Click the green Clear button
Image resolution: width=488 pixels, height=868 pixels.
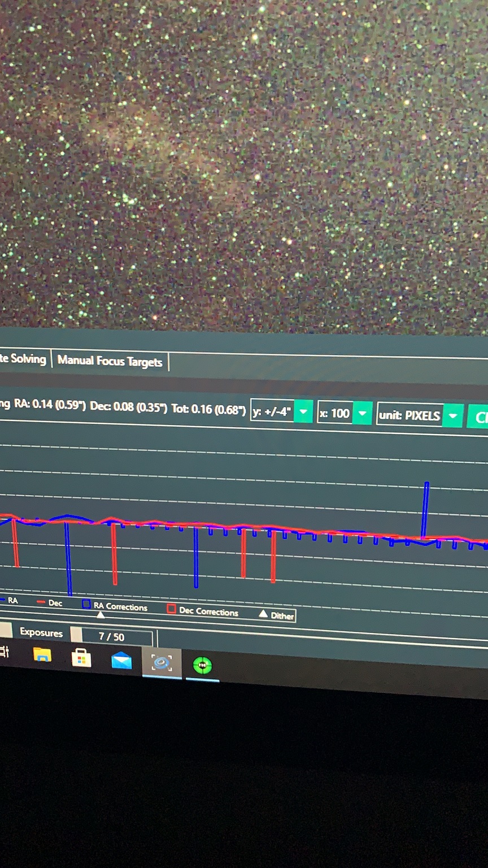coord(478,418)
